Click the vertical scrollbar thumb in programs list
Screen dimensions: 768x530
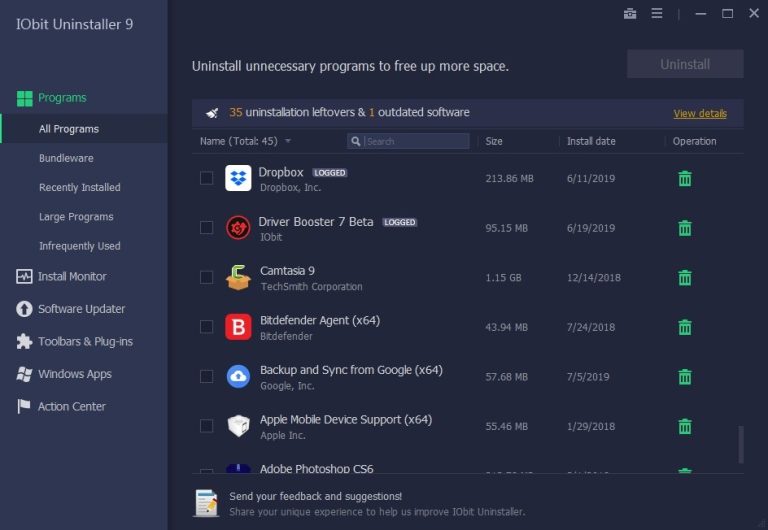coord(741,443)
